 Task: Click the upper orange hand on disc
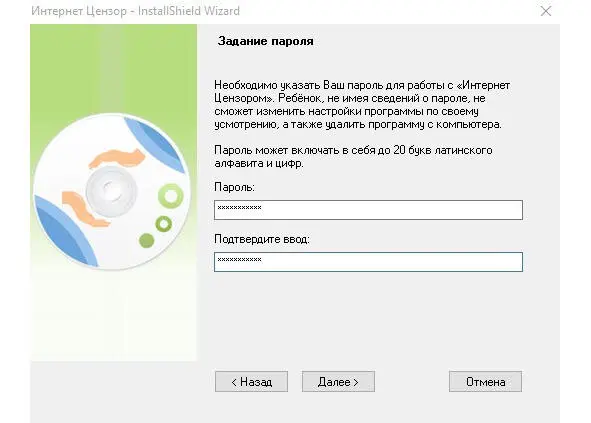[x=116, y=158]
